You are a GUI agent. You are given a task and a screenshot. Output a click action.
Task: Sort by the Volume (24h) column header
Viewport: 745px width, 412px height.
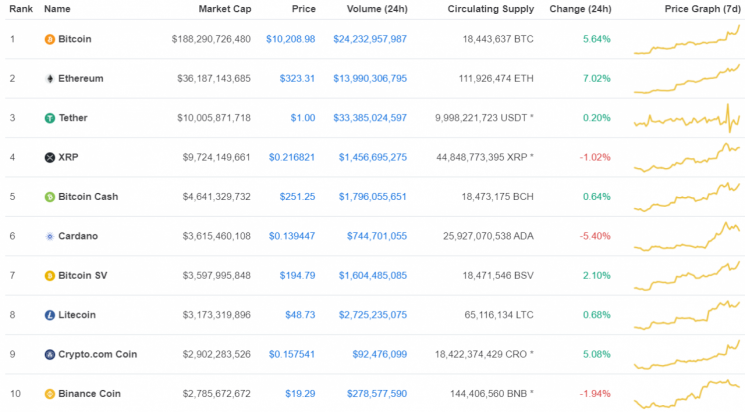pyautogui.click(x=377, y=9)
